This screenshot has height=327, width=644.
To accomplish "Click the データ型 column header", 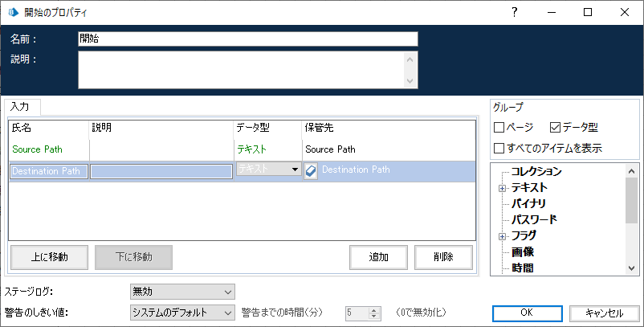I will (x=267, y=128).
